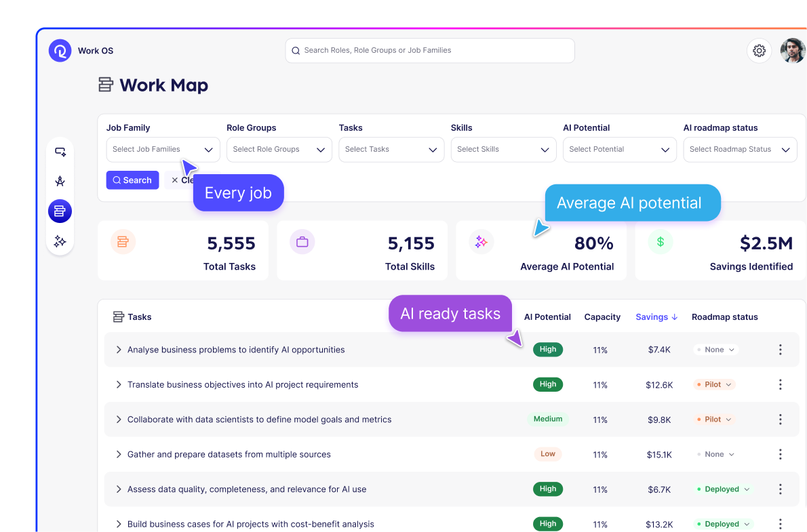Click the sparkle icon on Average AI Potential
This screenshot has width=807, height=532.
click(x=481, y=241)
